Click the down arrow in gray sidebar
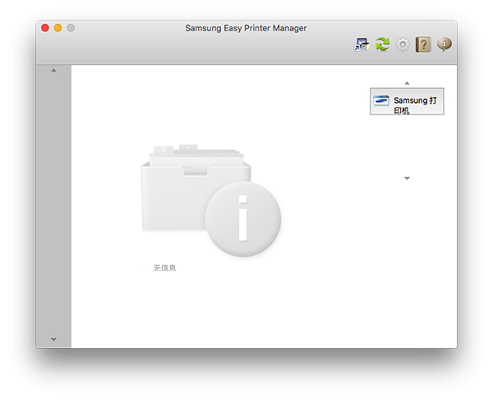This screenshot has width=493, height=400. 54,339
